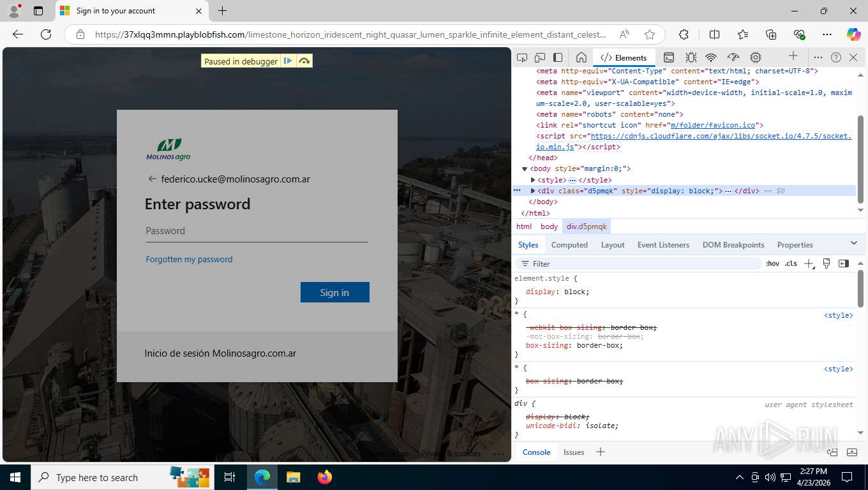Close the DevTools panel
The image size is (868, 490).
click(x=853, y=57)
